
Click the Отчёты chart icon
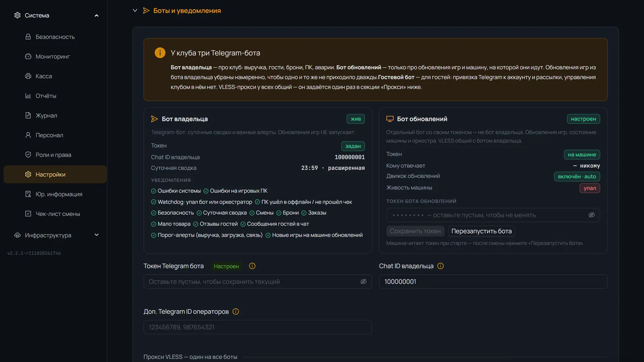pos(28,96)
